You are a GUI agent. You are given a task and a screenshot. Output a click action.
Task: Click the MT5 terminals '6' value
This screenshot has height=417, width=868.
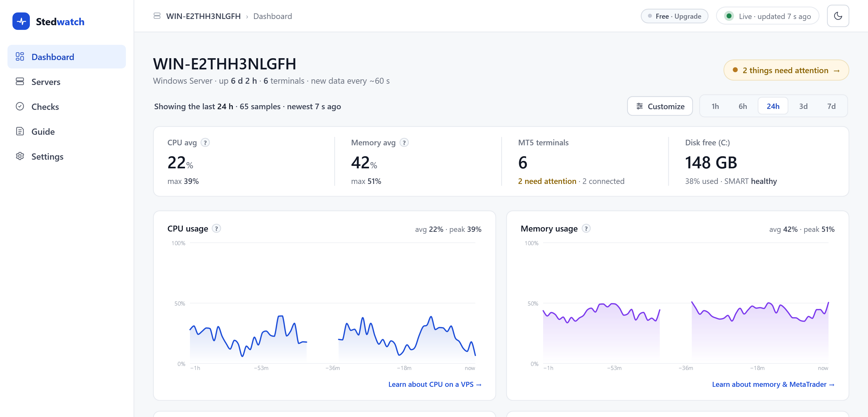pos(523,163)
